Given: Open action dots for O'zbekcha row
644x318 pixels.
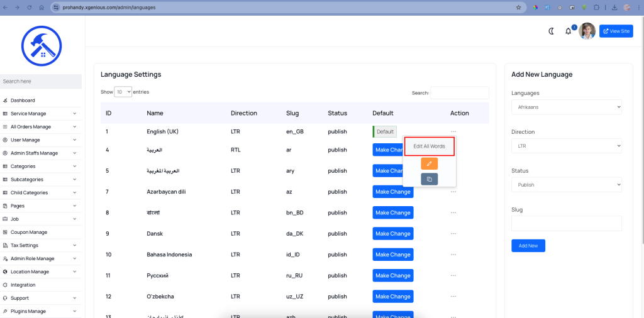Looking at the screenshot, I should click(x=453, y=297).
